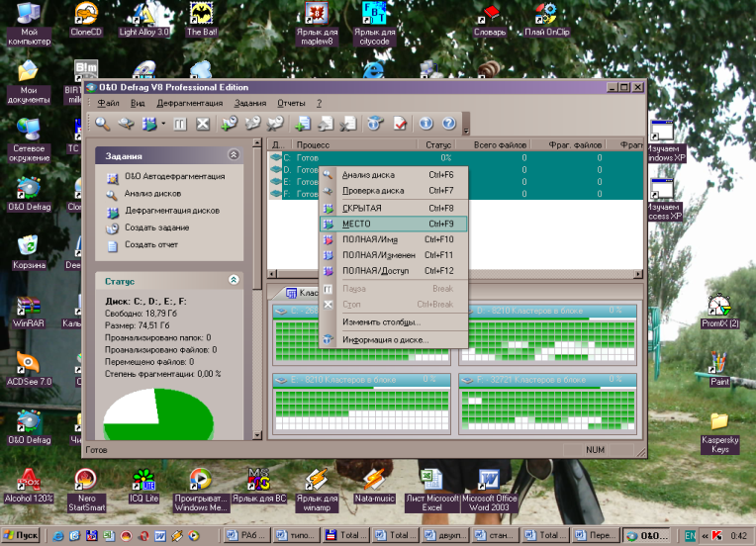Collapse the Статус panel with its chevron
The width and height of the screenshot is (756, 546).
click(x=234, y=280)
